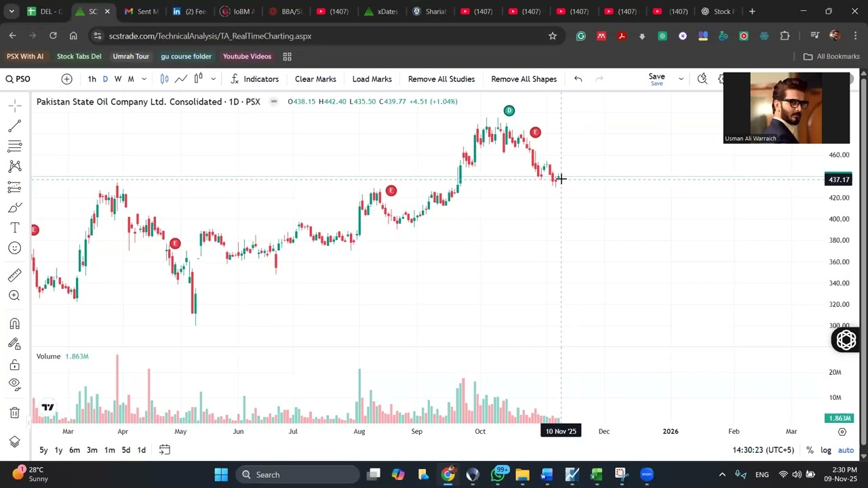This screenshot has height=488, width=868.
Task: Open the forecasting and measurement tools
Action: point(14,186)
